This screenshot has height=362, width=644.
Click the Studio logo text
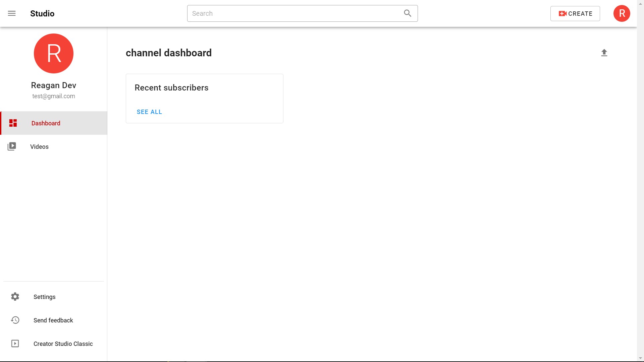point(42,13)
